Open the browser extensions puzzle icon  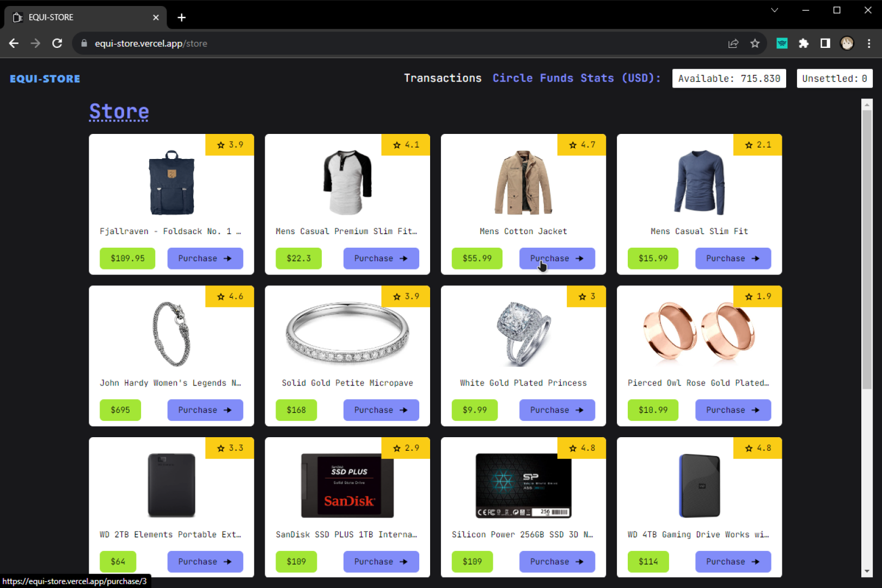[804, 44]
